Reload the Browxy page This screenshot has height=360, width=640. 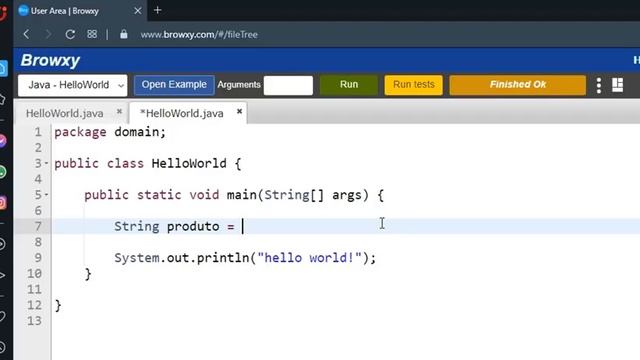click(70, 34)
